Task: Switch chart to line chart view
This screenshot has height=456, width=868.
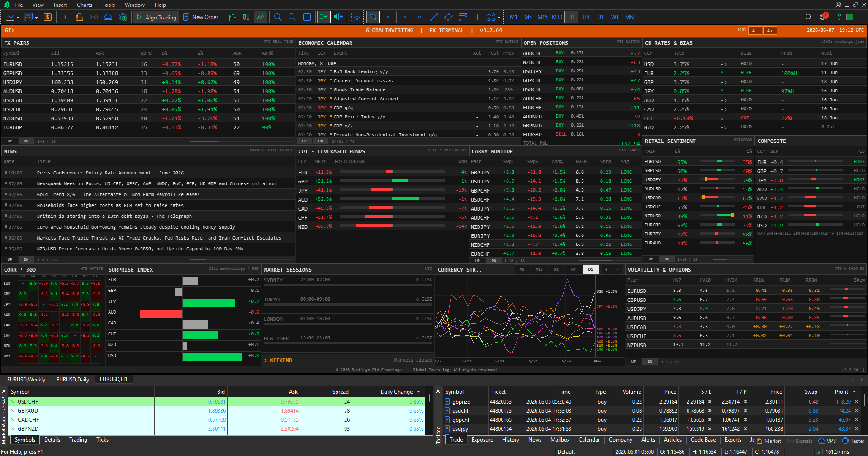Action: tap(260, 17)
